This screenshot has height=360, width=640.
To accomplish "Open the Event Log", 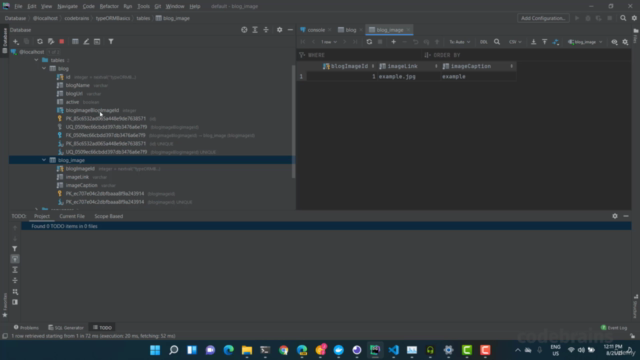I will tap(614, 327).
